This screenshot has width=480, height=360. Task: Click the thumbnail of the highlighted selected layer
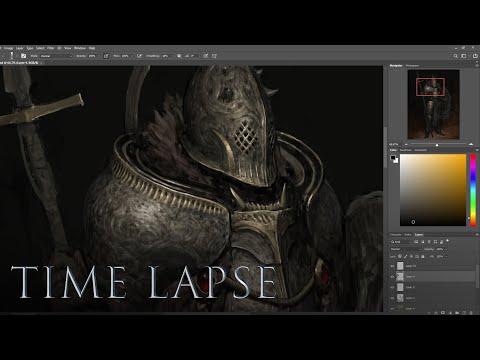(x=400, y=276)
